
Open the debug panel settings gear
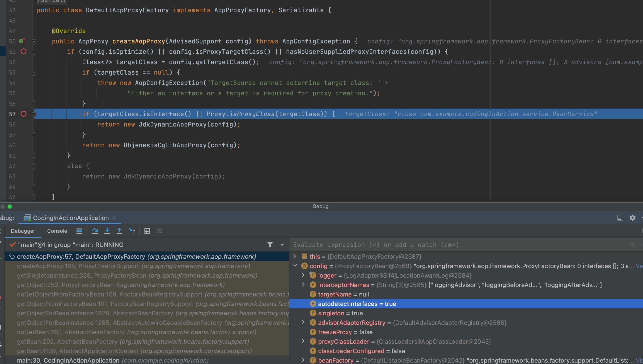[632, 218]
